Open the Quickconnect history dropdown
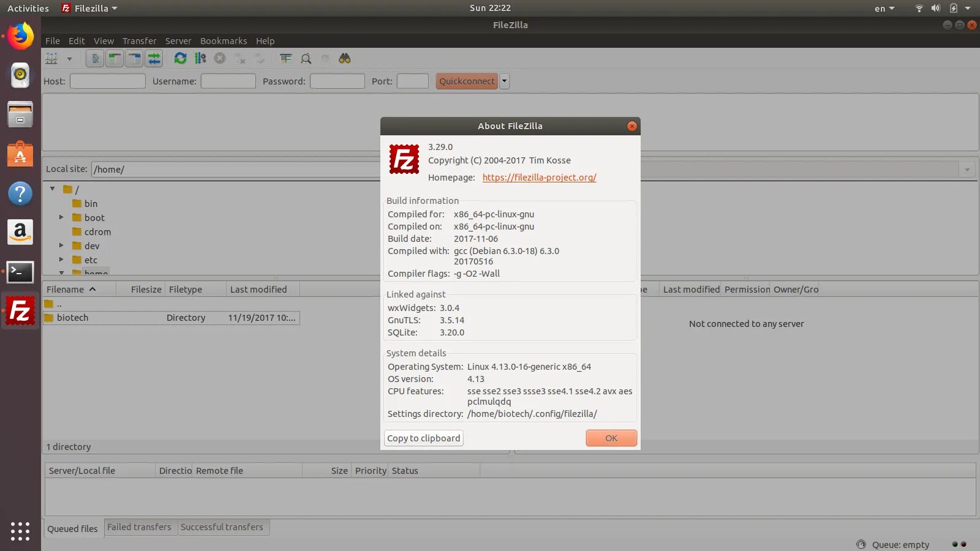Image resolution: width=980 pixels, height=551 pixels. [504, 81]
